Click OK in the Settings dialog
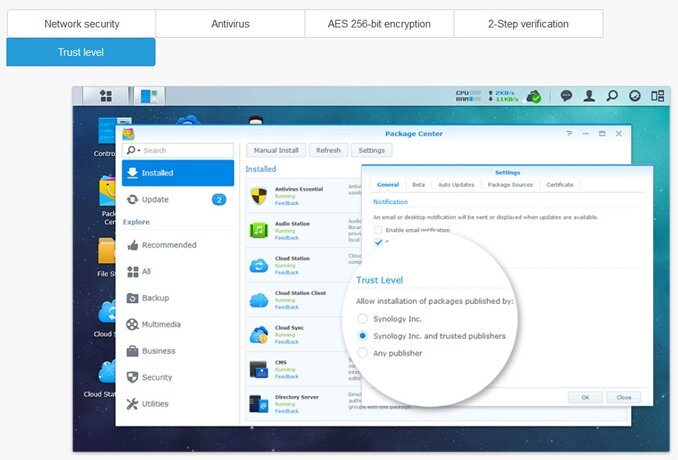Screen dimensions: 678x460 (585, 397)
